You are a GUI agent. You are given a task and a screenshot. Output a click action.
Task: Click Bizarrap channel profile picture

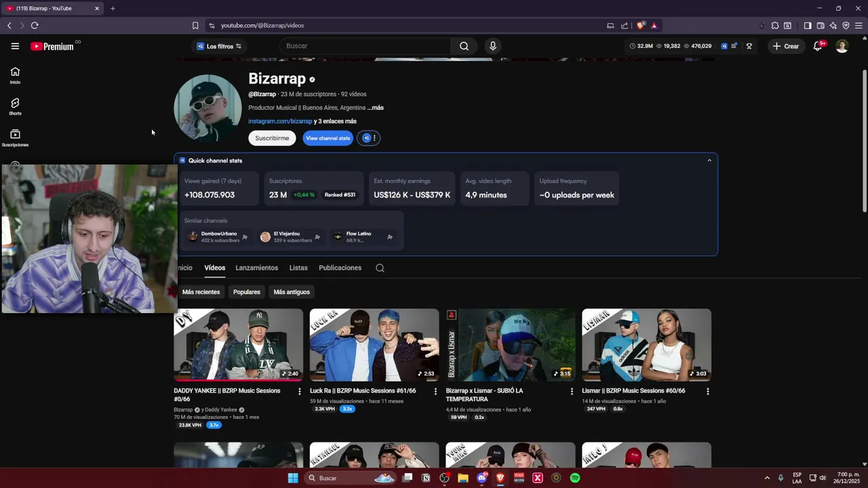click(208, 108)
